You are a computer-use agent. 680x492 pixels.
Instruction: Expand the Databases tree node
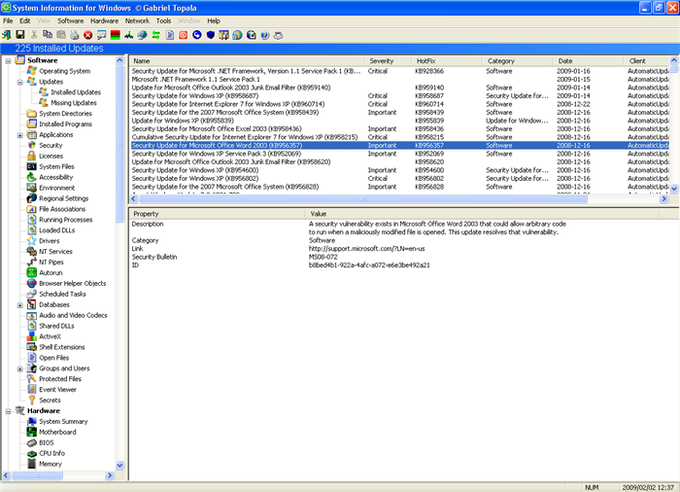tap(20, 305)
